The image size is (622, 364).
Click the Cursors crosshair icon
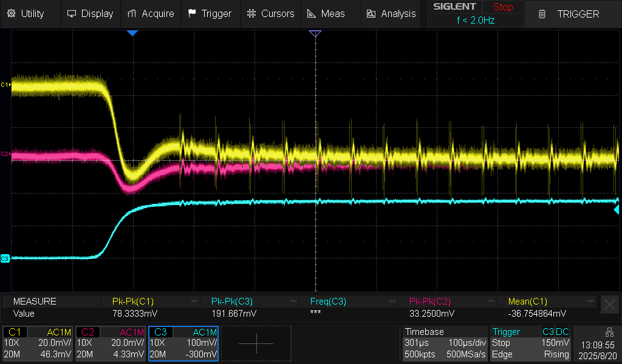coord(251,13)
